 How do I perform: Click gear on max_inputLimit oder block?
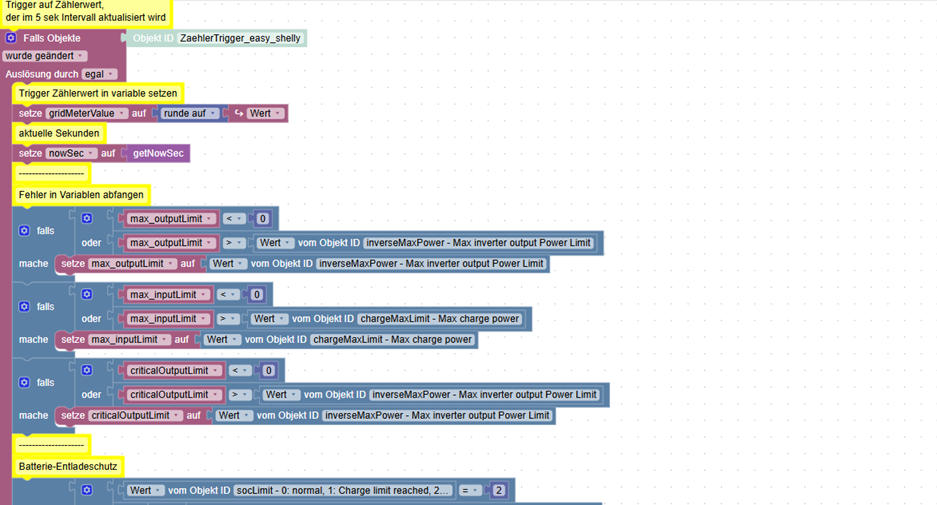click(87, 294)
